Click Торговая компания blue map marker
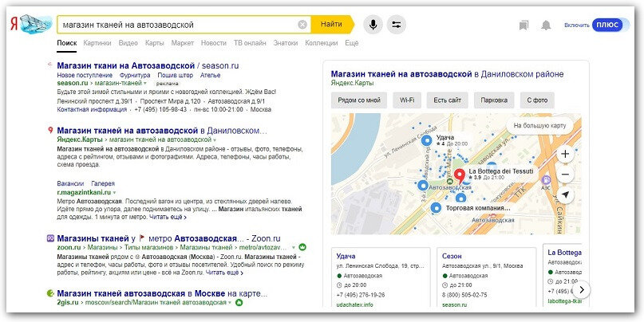Image resolution: width=644 pixels, height=322 pixels. coord(437,208)
